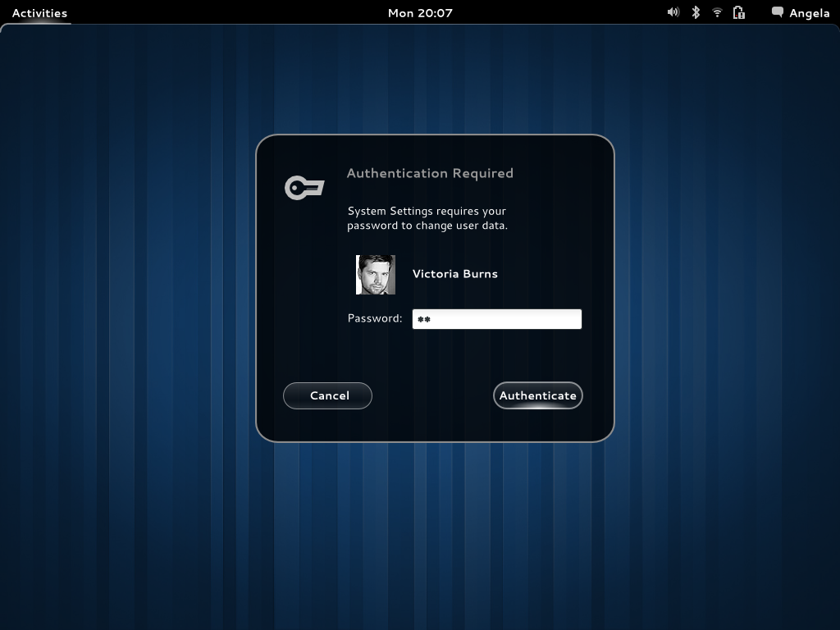
Task: Open the Activities overview
Action: click(39, 13)
